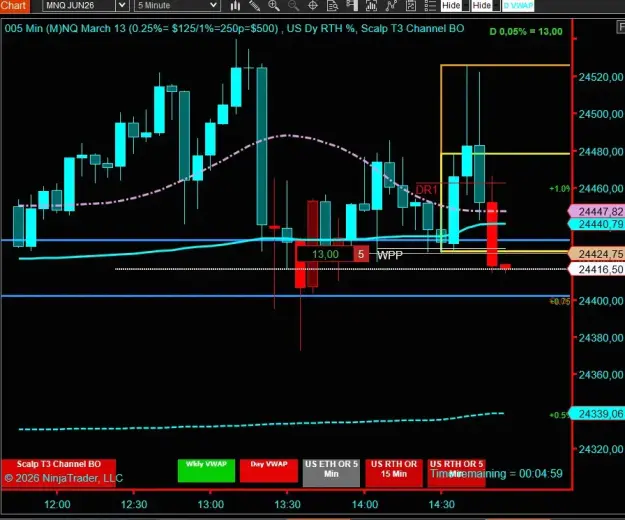The height and width of the screenshot is (520, 625).
Task: Click the 24520,00 price axis label
Action: click(601, 77)
